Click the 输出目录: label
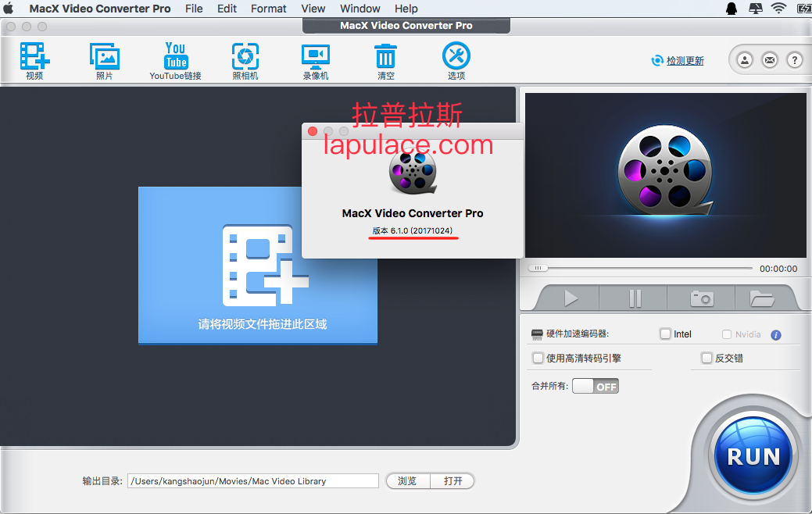The width and height of the screenshot is (812, 514). point(102,481)
